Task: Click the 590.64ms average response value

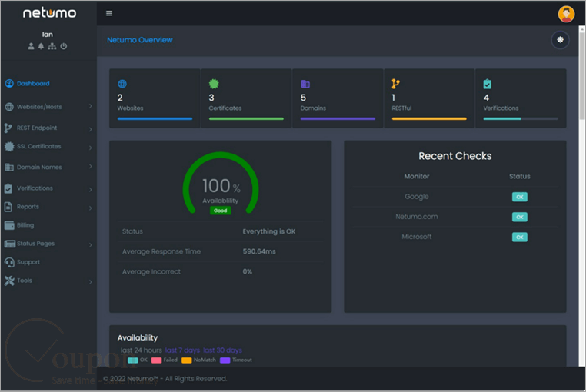Action: coord(259,251)
